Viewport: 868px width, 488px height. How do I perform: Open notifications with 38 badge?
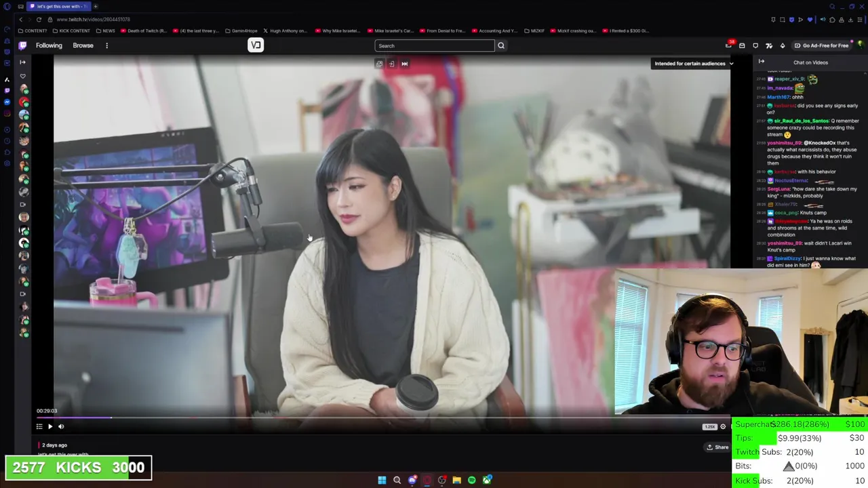(729, 45)
